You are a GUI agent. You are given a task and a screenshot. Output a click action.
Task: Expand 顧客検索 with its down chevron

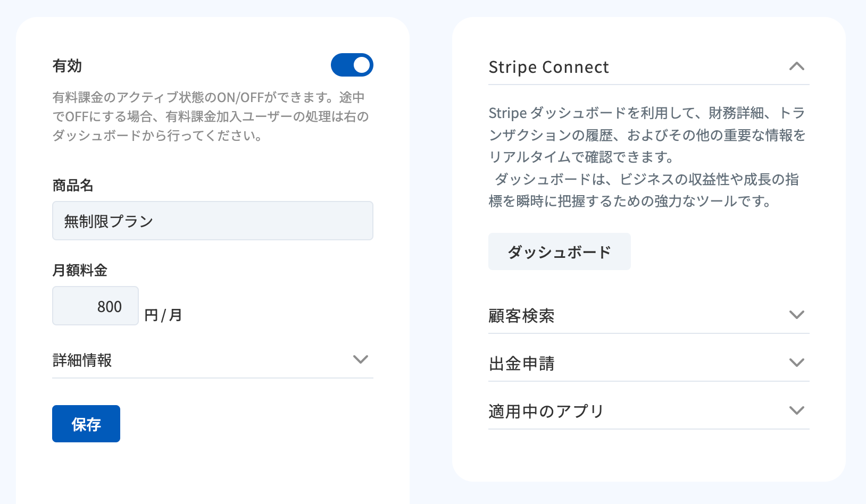(796, 315)
